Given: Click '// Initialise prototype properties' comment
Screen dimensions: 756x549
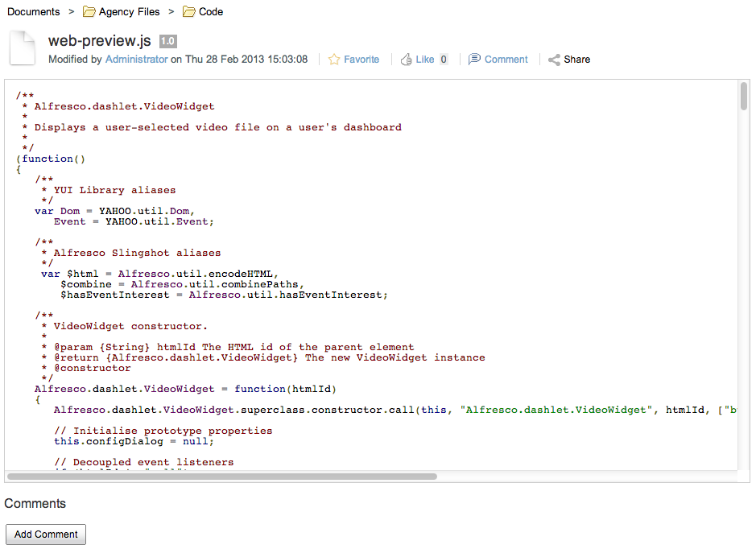Looking at the screenshot, I should point(163,431).
